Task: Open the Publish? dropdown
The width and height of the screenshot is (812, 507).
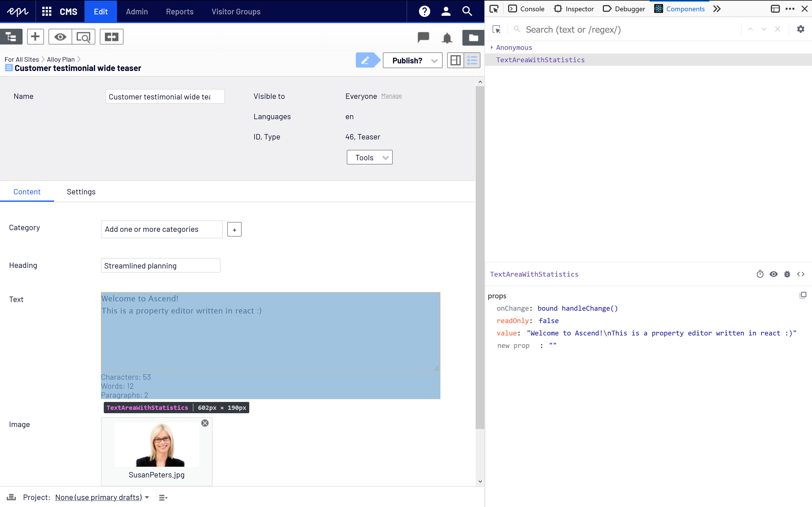Action: [x=412, y=61]
